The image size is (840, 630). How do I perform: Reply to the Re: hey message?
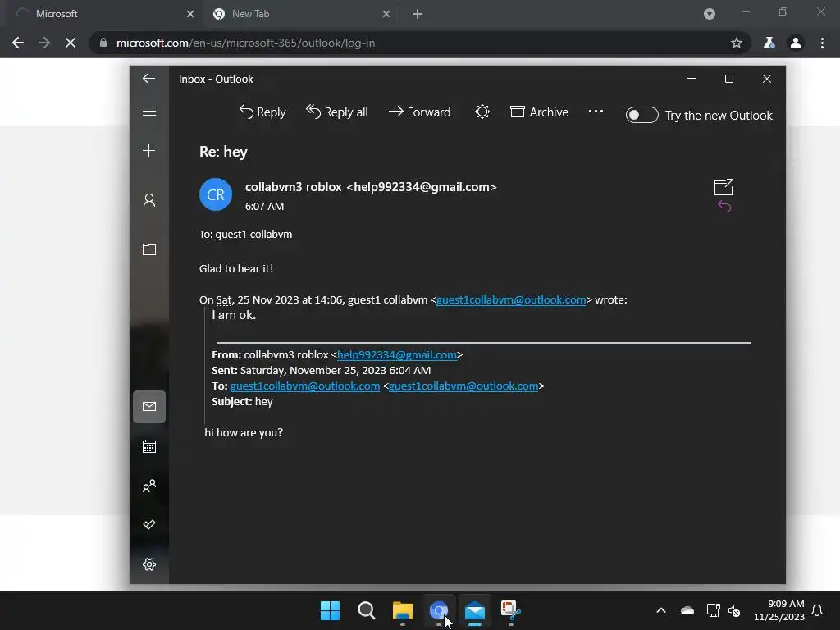tap(262, 112)
